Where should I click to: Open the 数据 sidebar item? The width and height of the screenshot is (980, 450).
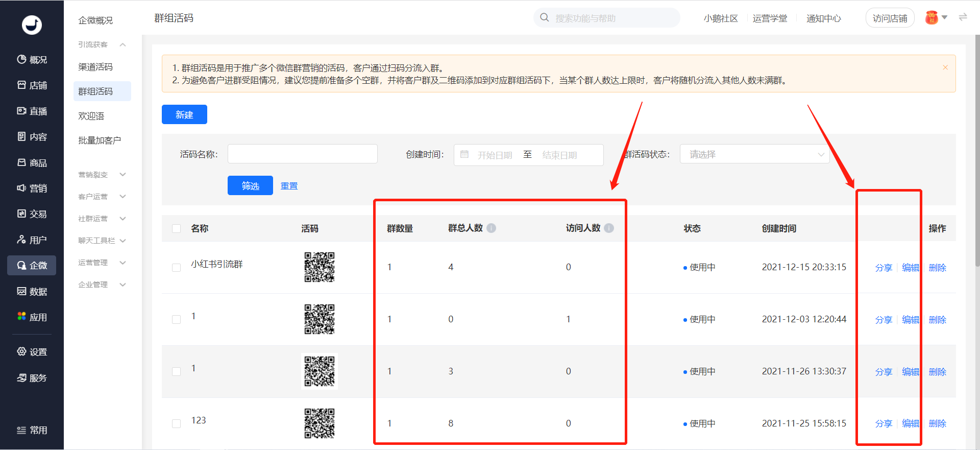pyautogui.click(x=32, y=291)
